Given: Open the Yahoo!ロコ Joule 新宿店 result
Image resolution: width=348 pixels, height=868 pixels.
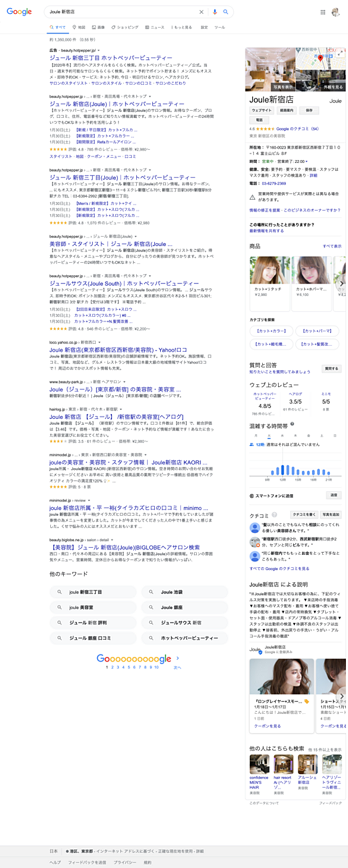Looking at the screenshot, I should (118, 350).
